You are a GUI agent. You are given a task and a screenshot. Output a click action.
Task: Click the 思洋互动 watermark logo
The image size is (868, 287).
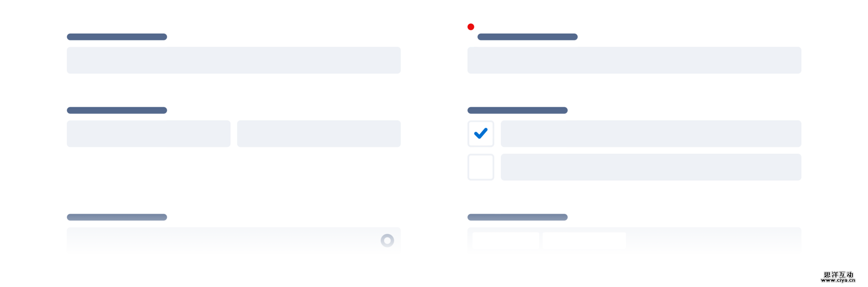pyautogui.click(x=838, y=274)
